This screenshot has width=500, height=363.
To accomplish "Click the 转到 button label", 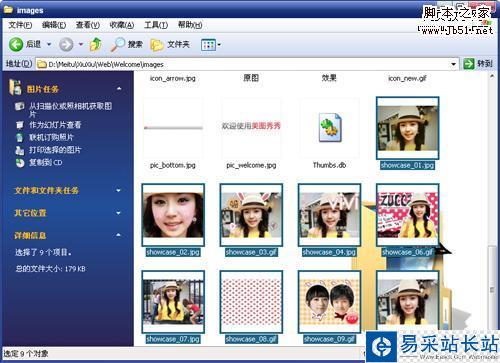I will tap(484, 64).
